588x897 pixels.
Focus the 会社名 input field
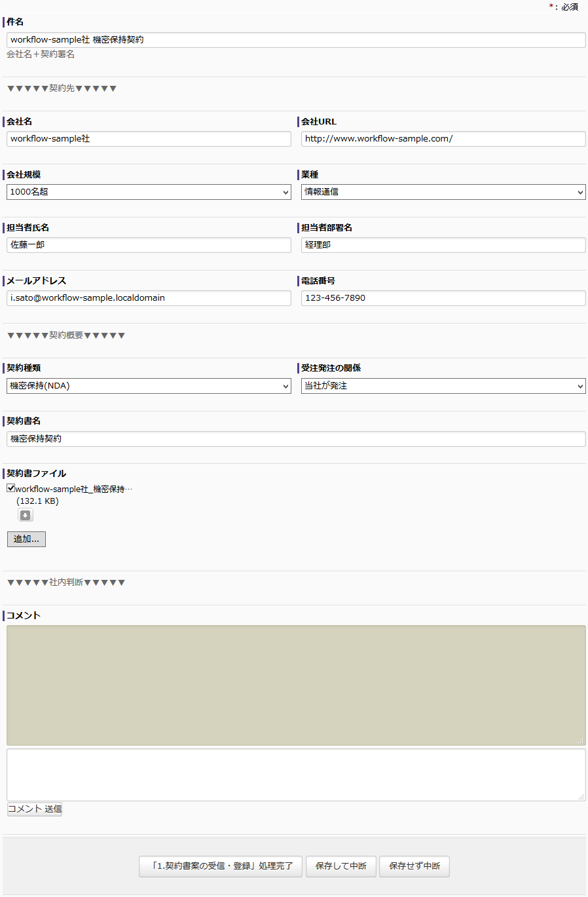coord(149,139)
